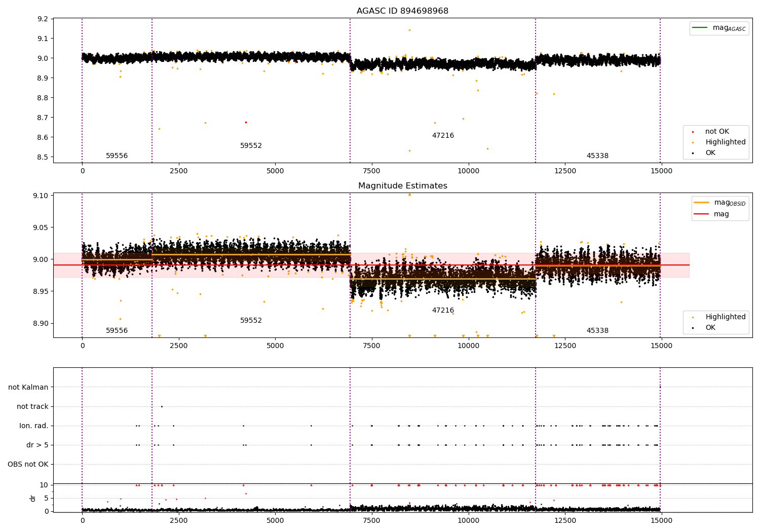
Task: Click OBSID label 59556 in the AGASC ID plot
Action: click(117, 156)
